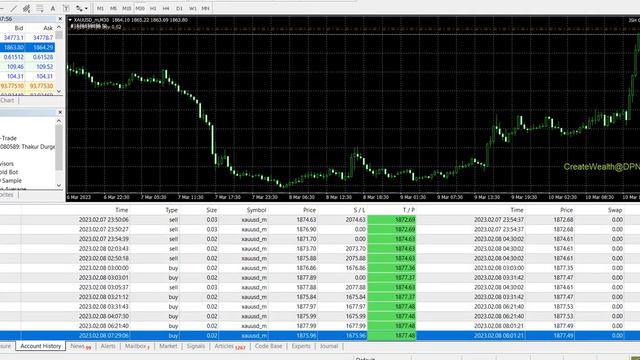Switch chart to M1 timeframe
Viewport: 640px width, 360px height.
[100, 8]
